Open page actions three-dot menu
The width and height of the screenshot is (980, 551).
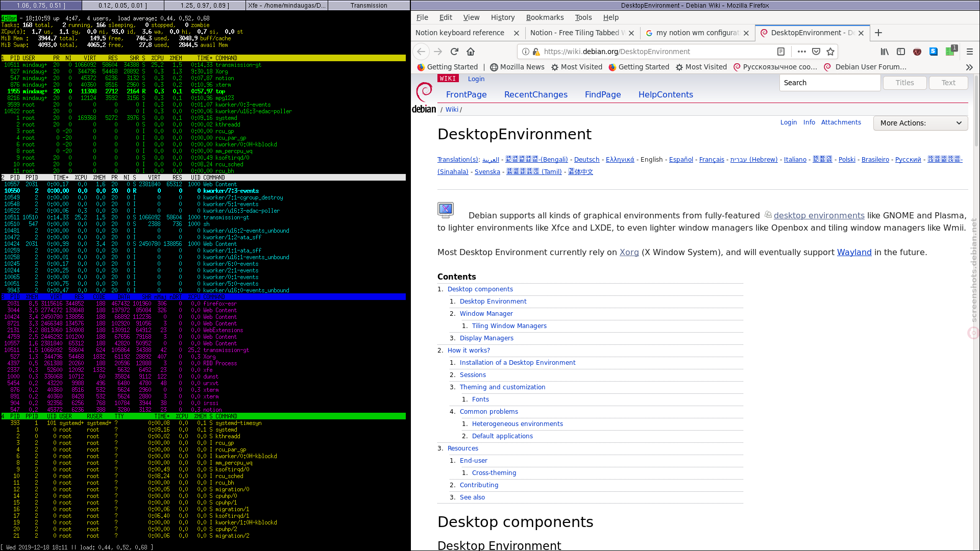(x=802, y=52)
